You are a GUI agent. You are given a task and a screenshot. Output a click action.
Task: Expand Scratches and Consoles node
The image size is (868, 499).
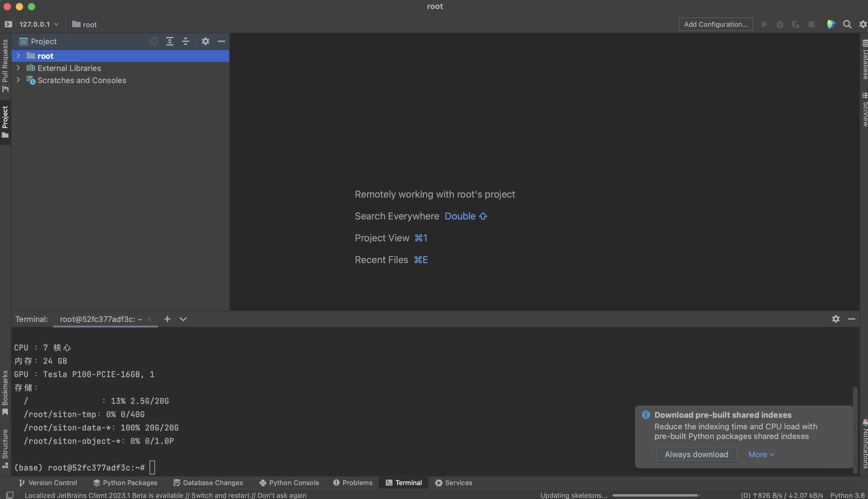18,80
